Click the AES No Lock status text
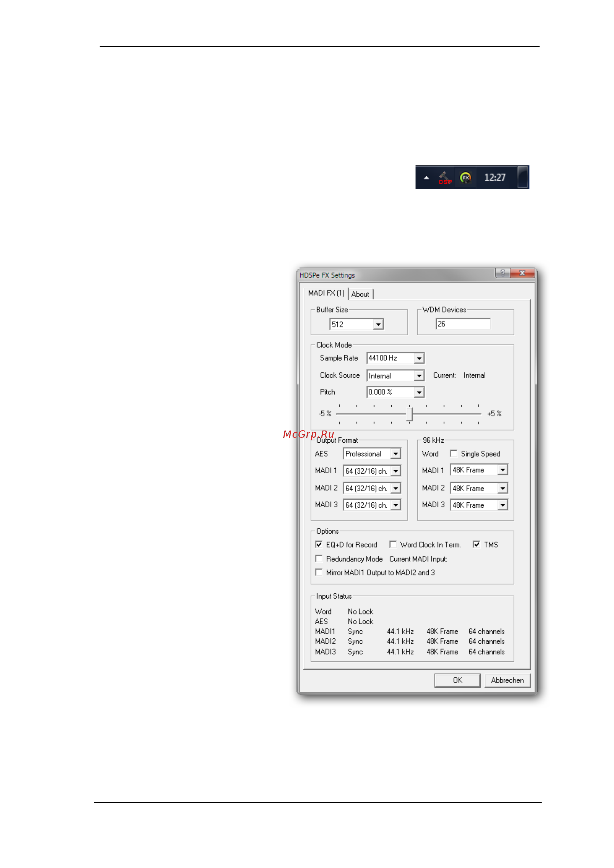Screen dimensions: 614x868 [360, 621]
